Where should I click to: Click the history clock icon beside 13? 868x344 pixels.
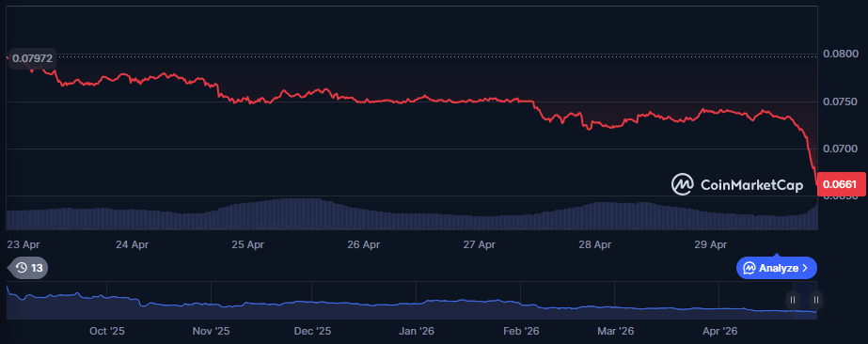pos(22,268)
